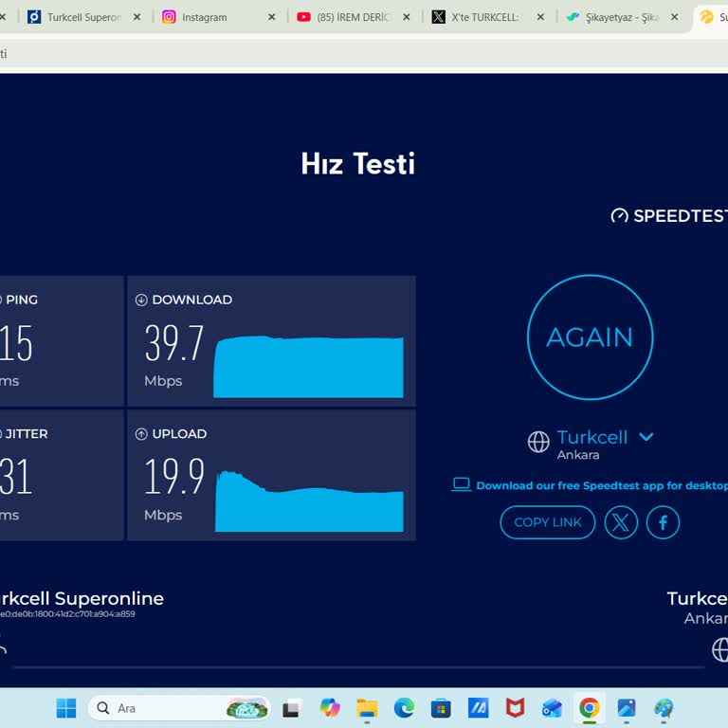Click the PING label
This screenshot has width=728, height=728.
tap(22, 300)
